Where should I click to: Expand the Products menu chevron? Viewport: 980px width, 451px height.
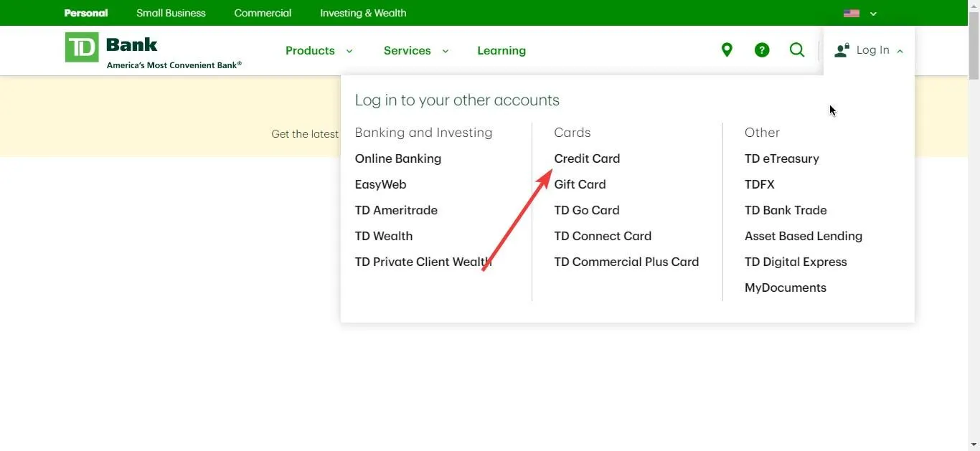tap(349, 51)
